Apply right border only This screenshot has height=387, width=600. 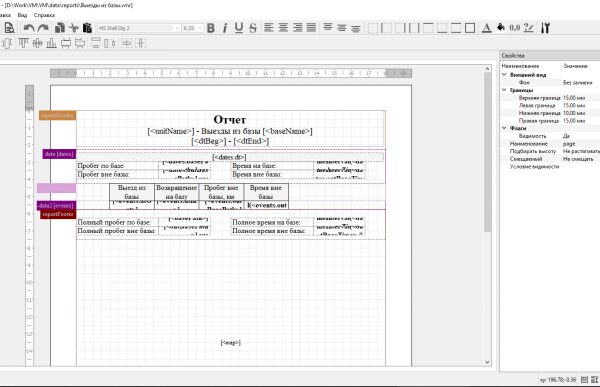(x=400, y=28)
